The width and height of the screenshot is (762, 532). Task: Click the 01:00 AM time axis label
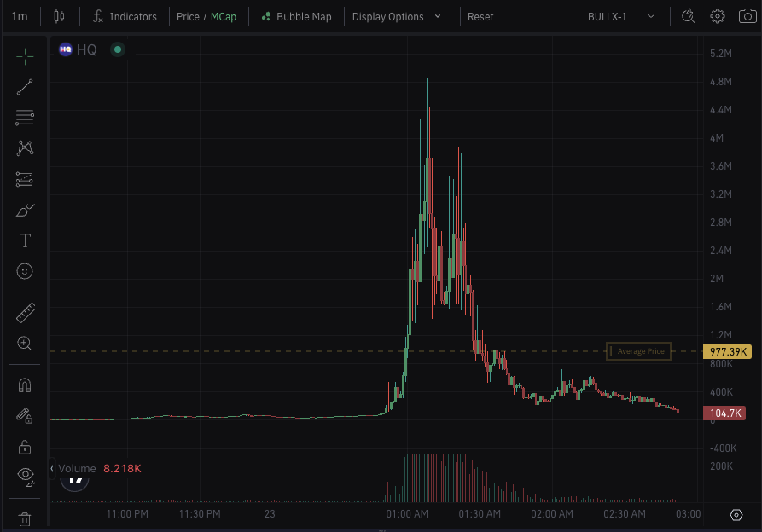tap(407, 513)
